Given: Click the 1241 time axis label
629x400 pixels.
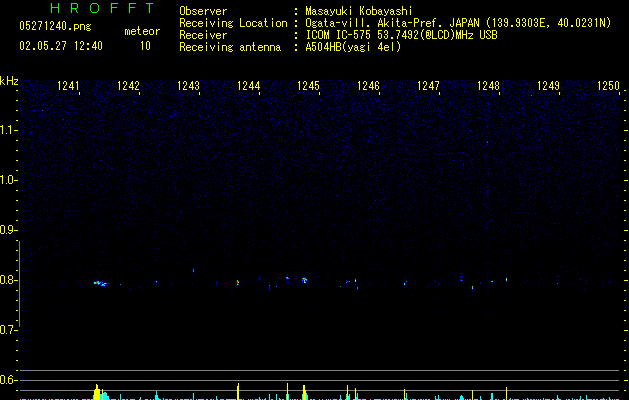Looking at the screenshot, I should click(x=68, y=86).
